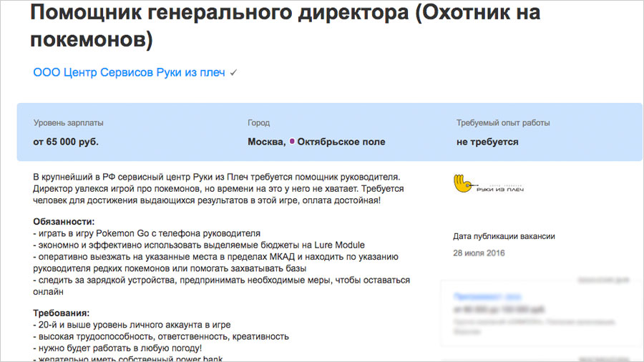Select the vacancy title Помощник генерального директора
Image resolution: width=644 pixels, height=362 pixels.
286,26
